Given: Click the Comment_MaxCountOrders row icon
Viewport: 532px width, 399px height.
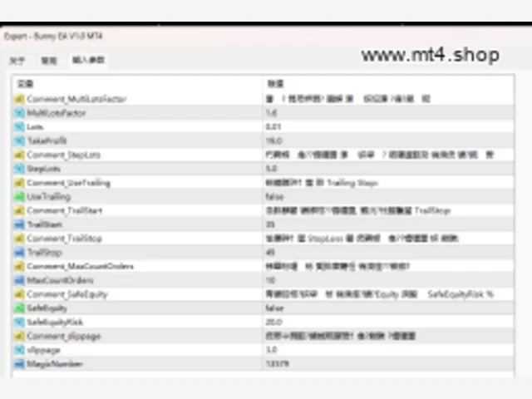Looking at the screenshot, I should point(19,266).
